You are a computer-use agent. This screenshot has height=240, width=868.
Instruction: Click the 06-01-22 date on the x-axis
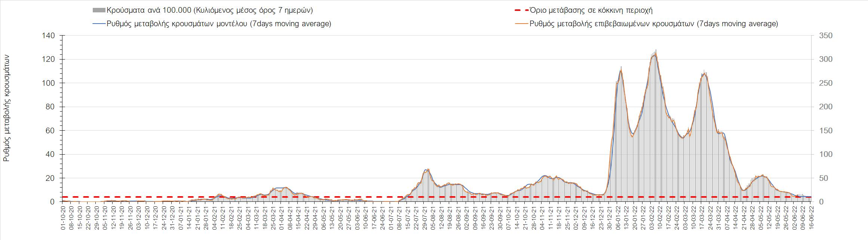tap(617, 219)
